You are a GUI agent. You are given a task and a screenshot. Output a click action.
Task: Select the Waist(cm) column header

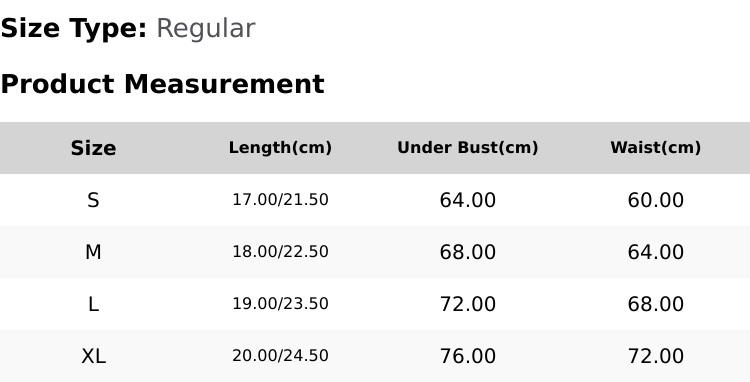tap(656, 148)
